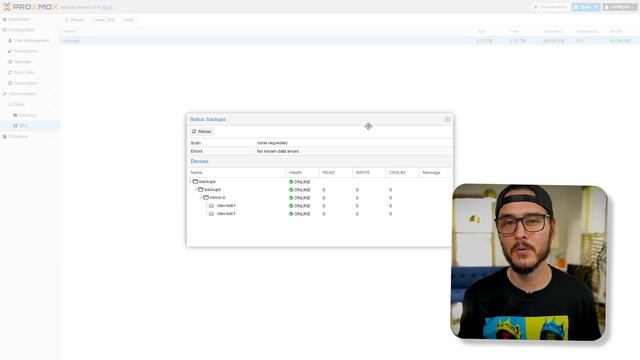
Task: Click the Reload button in the Status dialog
Action: (202, 131)
